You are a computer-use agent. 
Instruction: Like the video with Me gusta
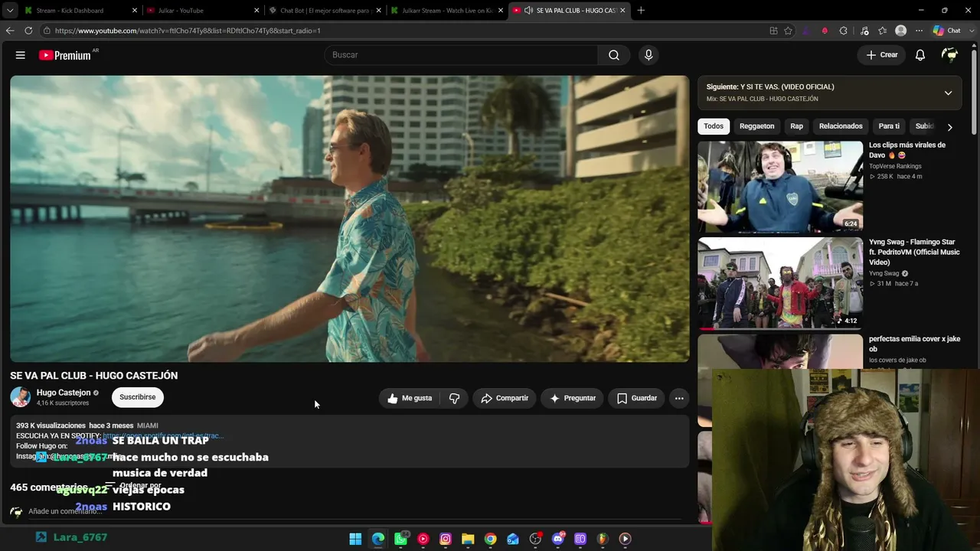(410, 398)
